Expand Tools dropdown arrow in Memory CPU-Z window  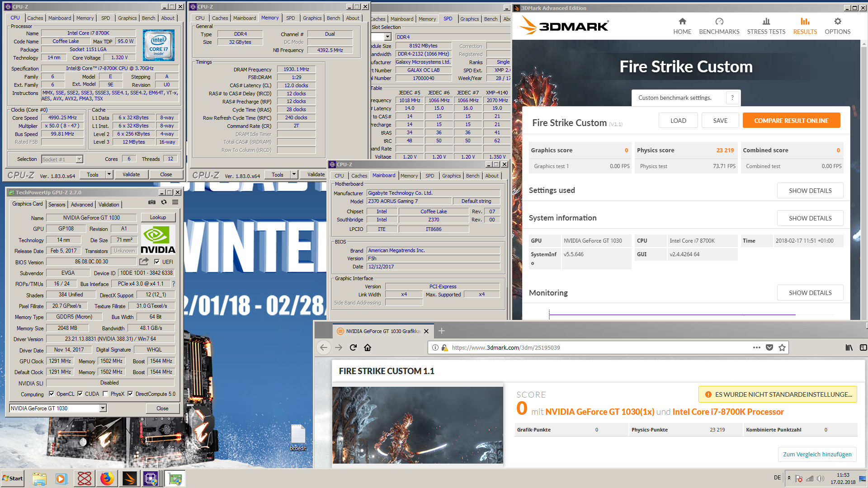[x=294, y=174]
